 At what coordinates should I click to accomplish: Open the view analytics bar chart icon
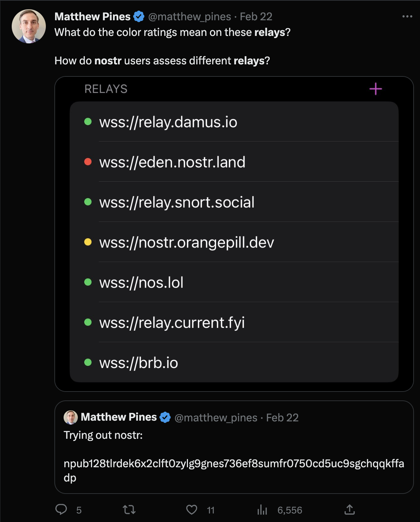click(x=262, y=510)
